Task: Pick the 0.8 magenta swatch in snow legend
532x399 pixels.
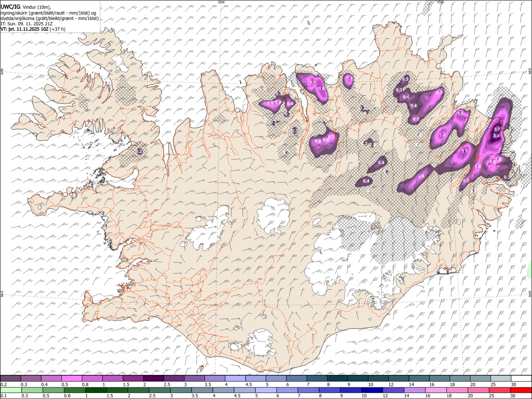Action: [92, 378]
